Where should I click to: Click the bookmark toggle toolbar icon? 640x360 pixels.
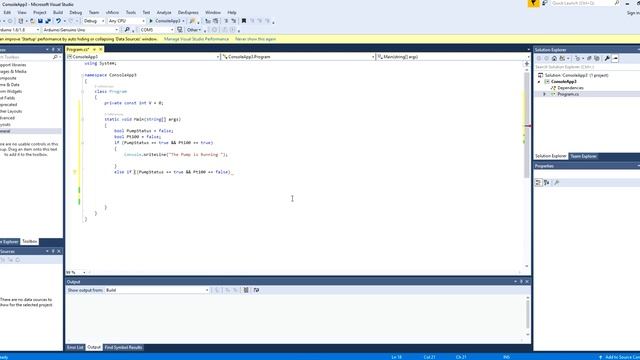click(244, 21)
